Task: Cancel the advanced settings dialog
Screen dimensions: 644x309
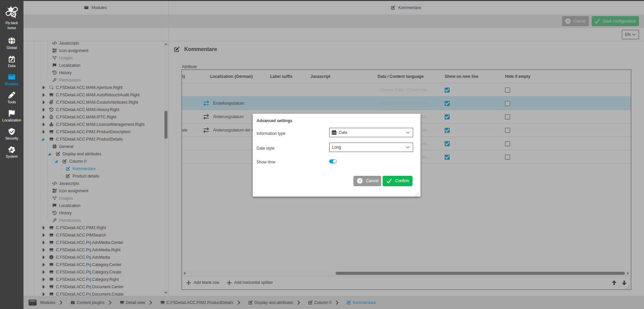Action: (x=367, y=181)
